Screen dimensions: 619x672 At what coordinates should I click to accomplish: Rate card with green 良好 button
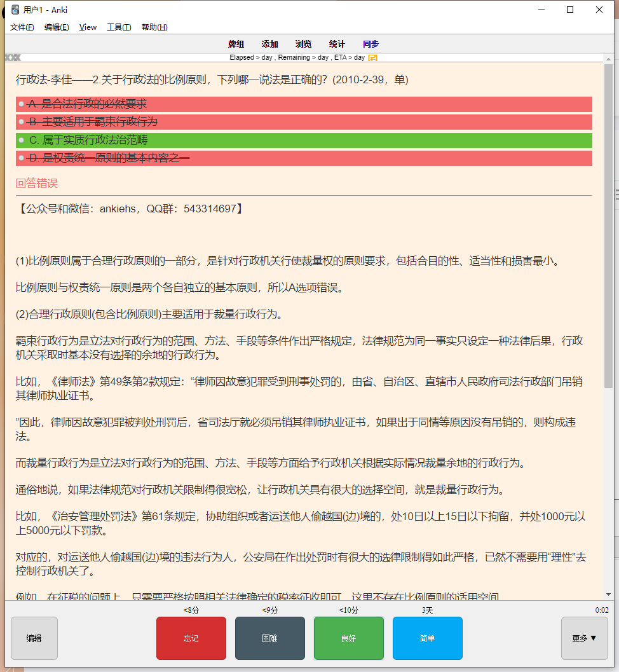click(x=349, y=638)
